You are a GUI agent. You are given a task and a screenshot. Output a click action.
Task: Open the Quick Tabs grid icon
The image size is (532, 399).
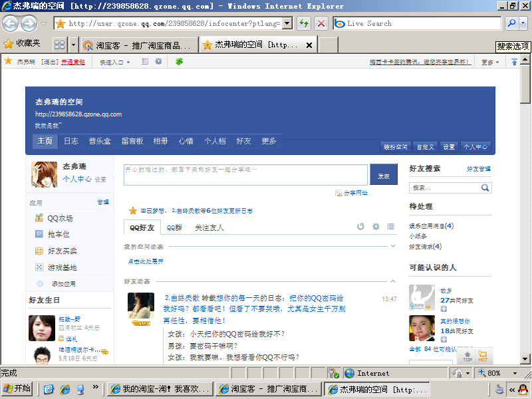(x=59, y=45)
